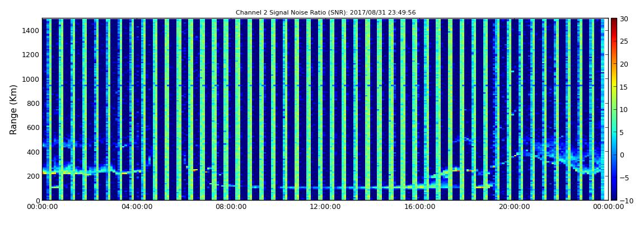Click the 1200 tick label on range axis
This screenshot has height=228, width=644.
[31, 55]
